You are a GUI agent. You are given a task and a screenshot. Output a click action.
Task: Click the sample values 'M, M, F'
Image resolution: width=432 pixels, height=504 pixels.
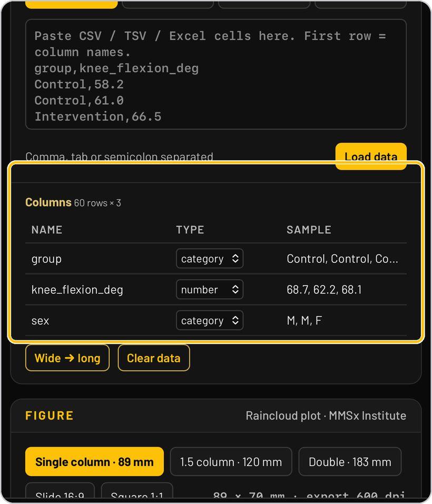pos(304,321)
